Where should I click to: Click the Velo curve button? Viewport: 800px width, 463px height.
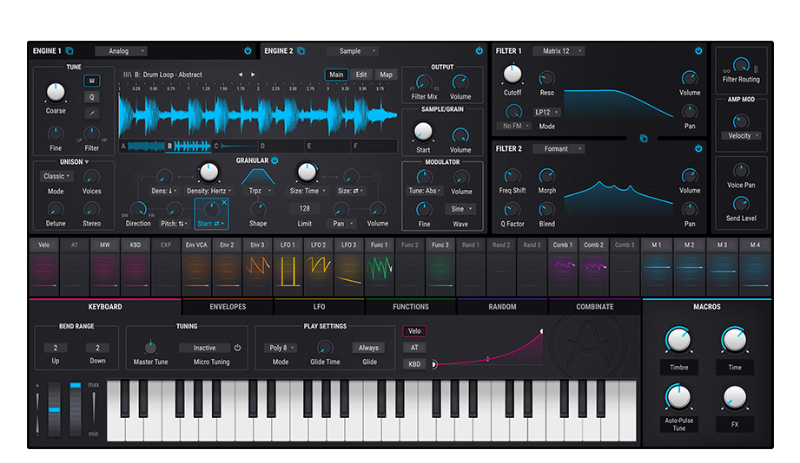click(414, 331)
